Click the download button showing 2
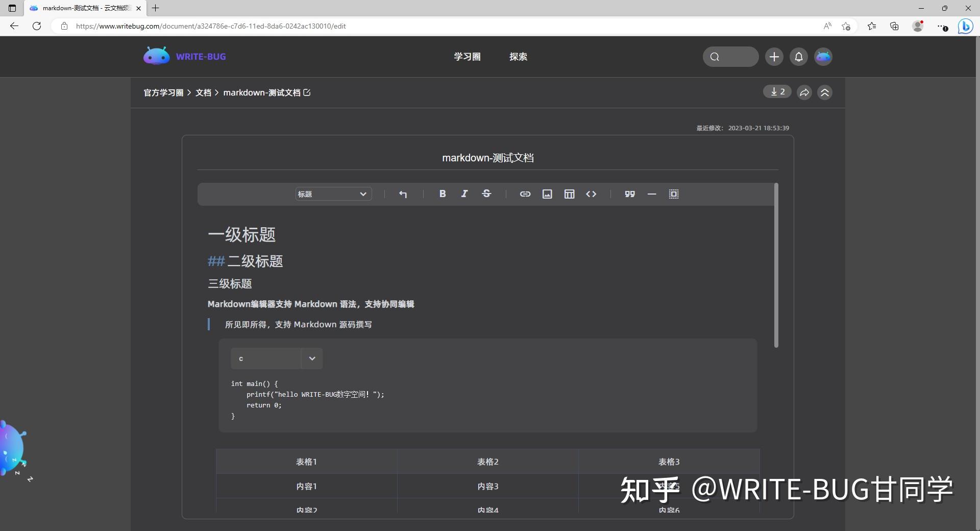980x531 pixels. tap(777, 92)
